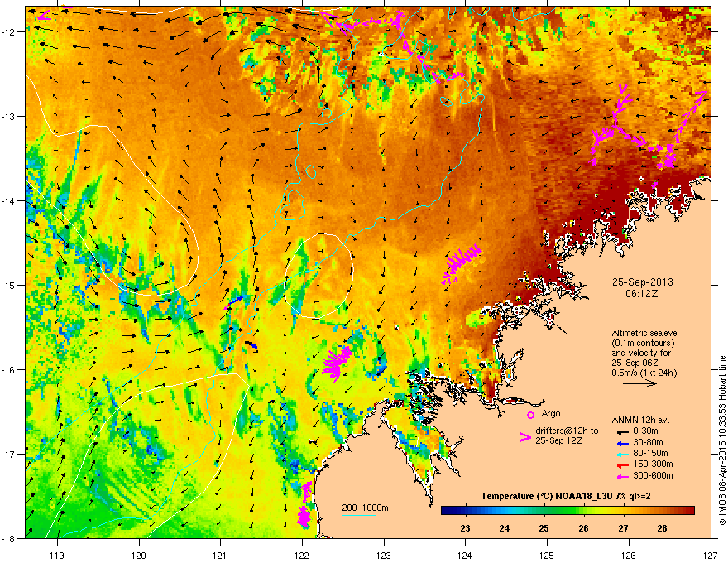Click the longitude axis label 120

tap(139, 555)
